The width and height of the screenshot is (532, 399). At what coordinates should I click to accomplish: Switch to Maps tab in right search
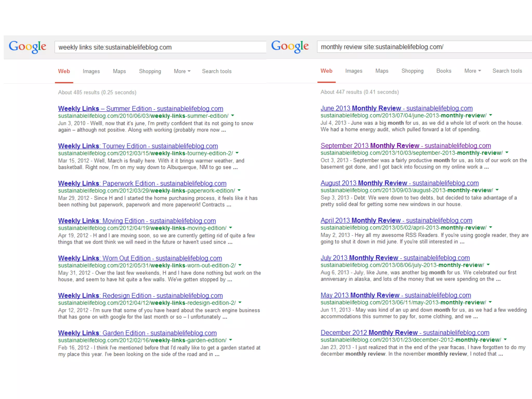382,71
